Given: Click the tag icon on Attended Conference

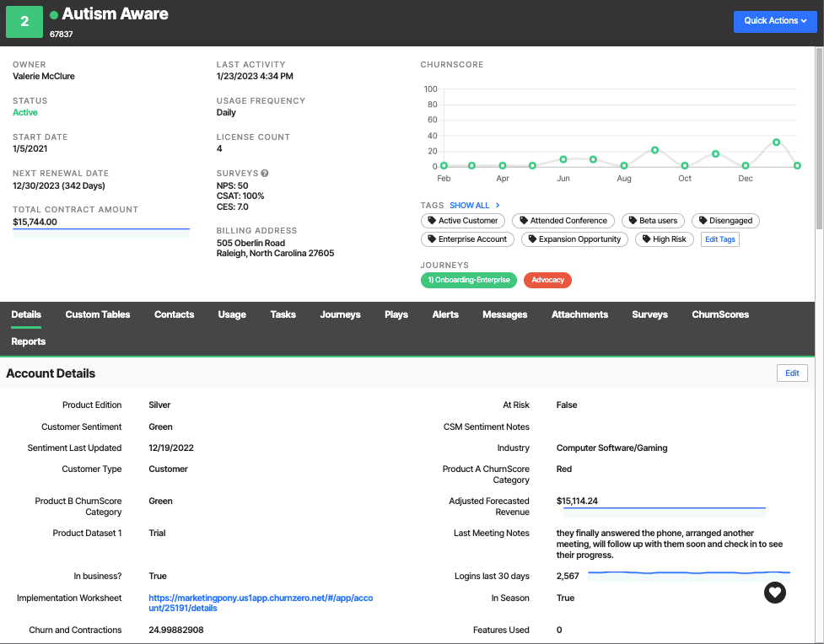Looking at the screenshot, I should click(x=524, y=221).
